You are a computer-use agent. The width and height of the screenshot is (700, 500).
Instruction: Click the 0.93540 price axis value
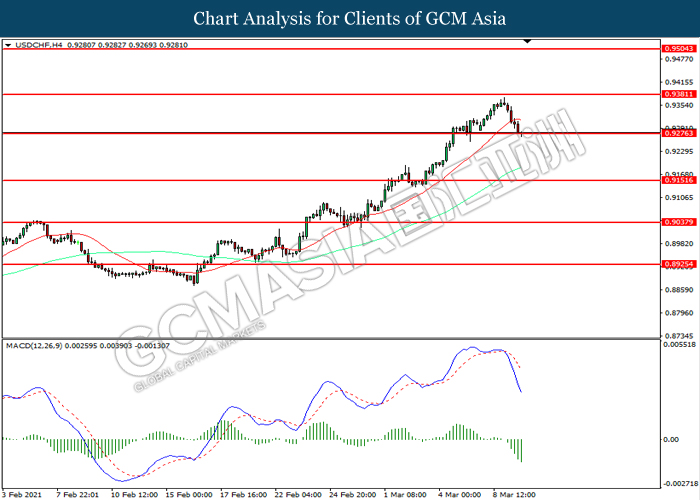click(679, 105)
